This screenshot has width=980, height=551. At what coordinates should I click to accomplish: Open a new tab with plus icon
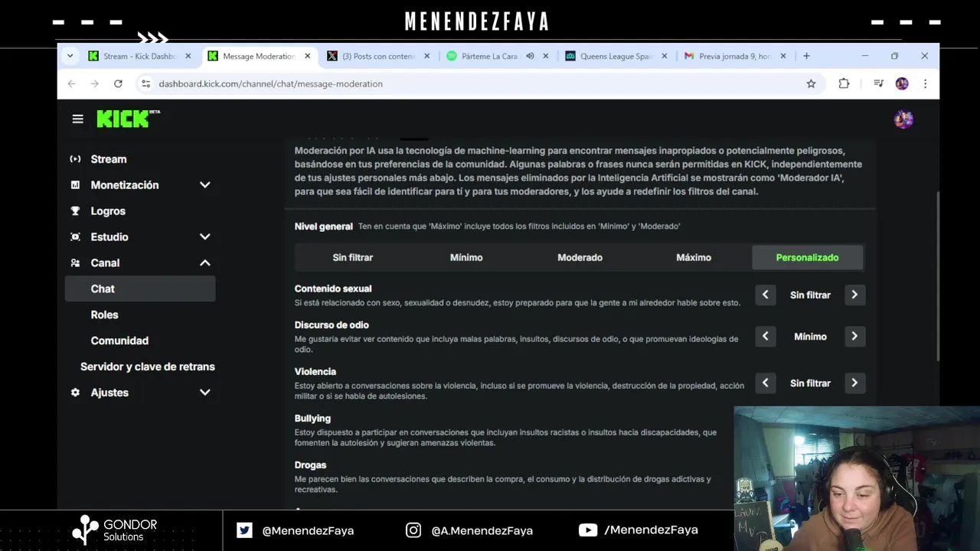click(806, 56)
